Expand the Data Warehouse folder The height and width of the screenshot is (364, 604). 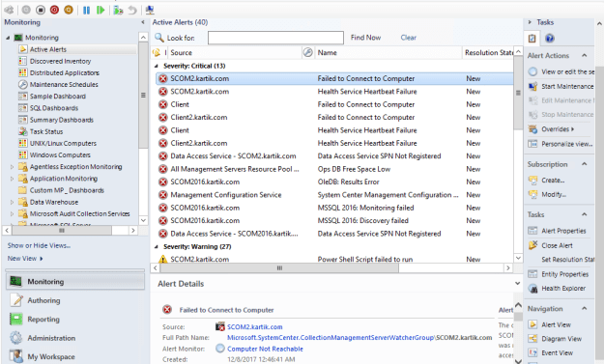12,202
